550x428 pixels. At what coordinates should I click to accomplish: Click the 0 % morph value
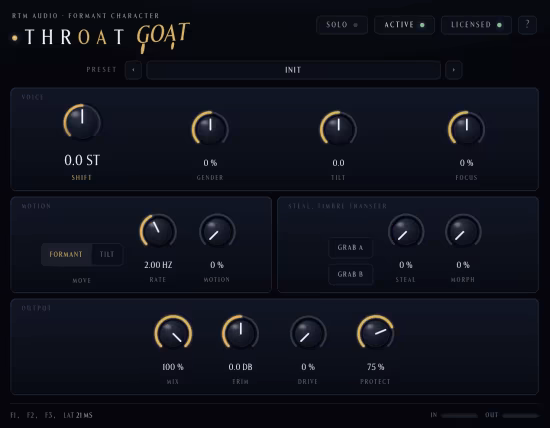(x=463, y=265)
